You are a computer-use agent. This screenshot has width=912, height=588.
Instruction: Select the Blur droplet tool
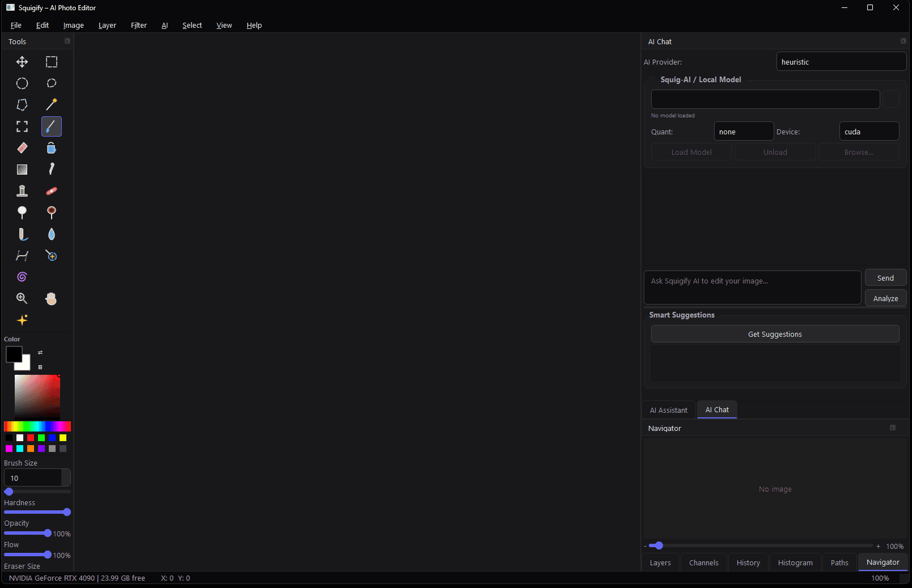[x=52, y=234]
